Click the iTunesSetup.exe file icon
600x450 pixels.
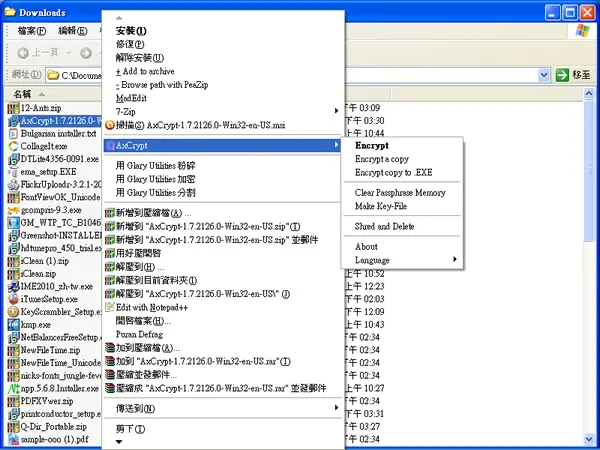point(13,299)
